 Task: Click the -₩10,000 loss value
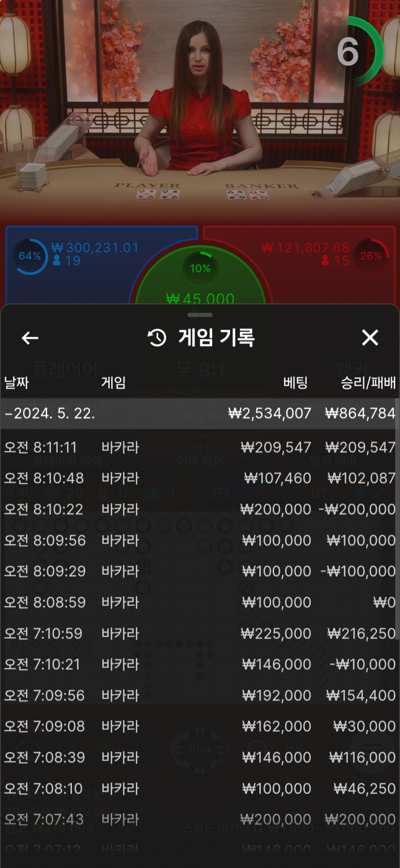(x=363, y=664)
